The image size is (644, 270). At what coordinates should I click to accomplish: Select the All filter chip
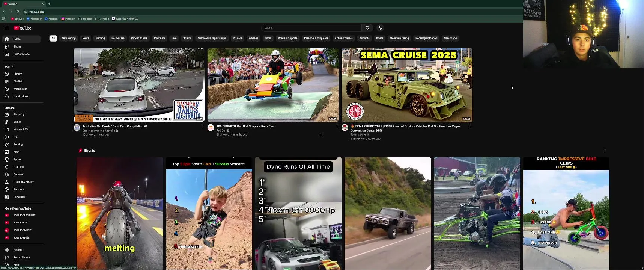tap(53, 38)
